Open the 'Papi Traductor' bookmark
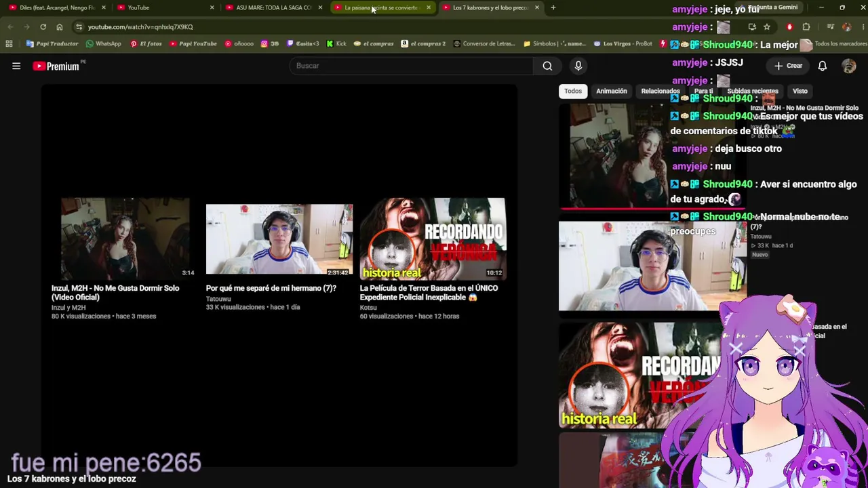Image resolution: width=868 pixels, height=488 pixels. point(52,44)
